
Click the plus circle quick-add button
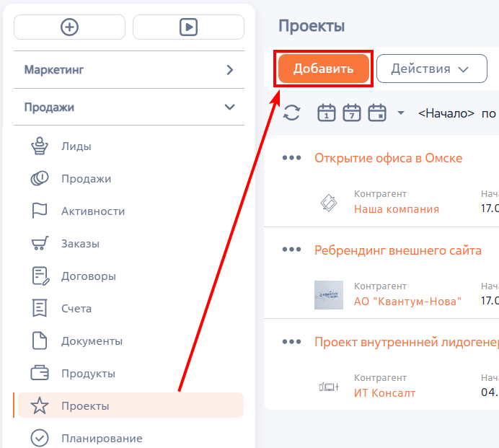tap(69, 27)
